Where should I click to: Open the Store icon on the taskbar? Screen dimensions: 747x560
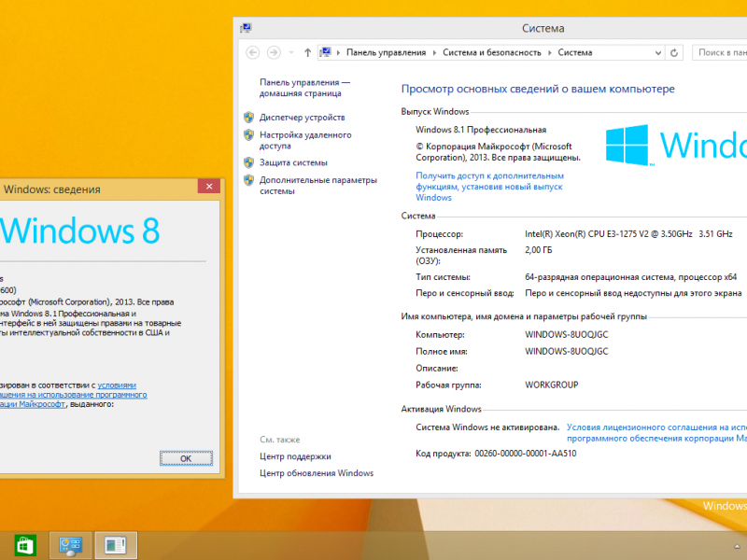coord(25,545)
